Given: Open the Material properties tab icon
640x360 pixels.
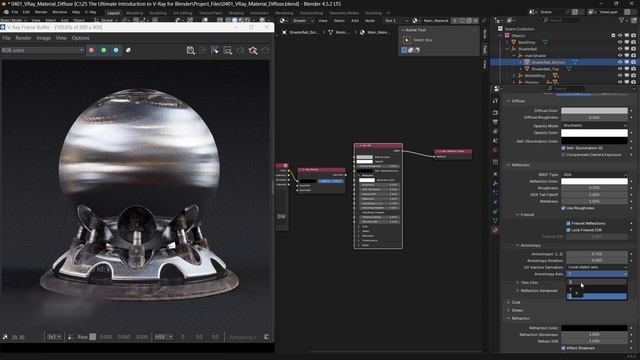Looking at the screenshot, I should (495, 230).
